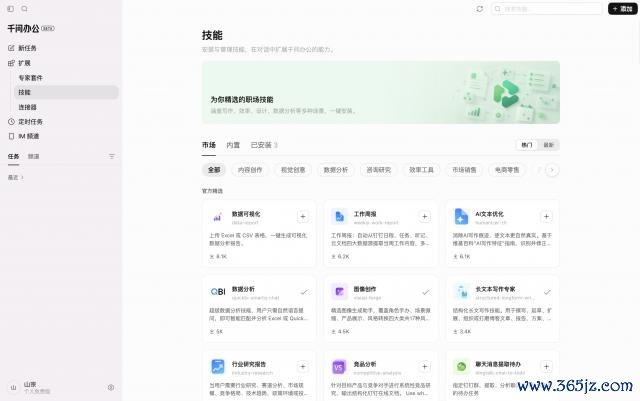Screen dimensions: 640x401
Task: Add the 竞品分析 skill with plus
Action: pos(424,367)
